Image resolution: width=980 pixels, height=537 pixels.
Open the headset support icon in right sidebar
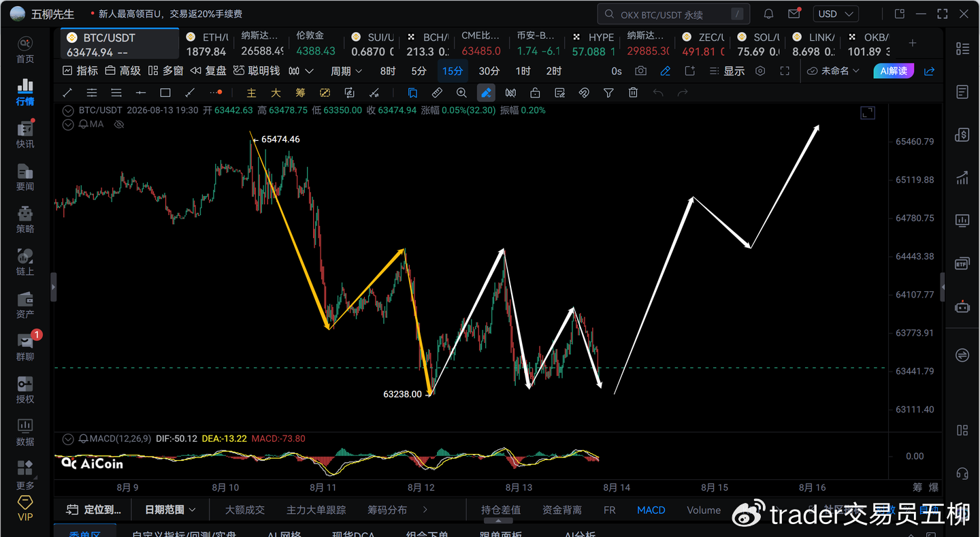click(x=962, y=473)
